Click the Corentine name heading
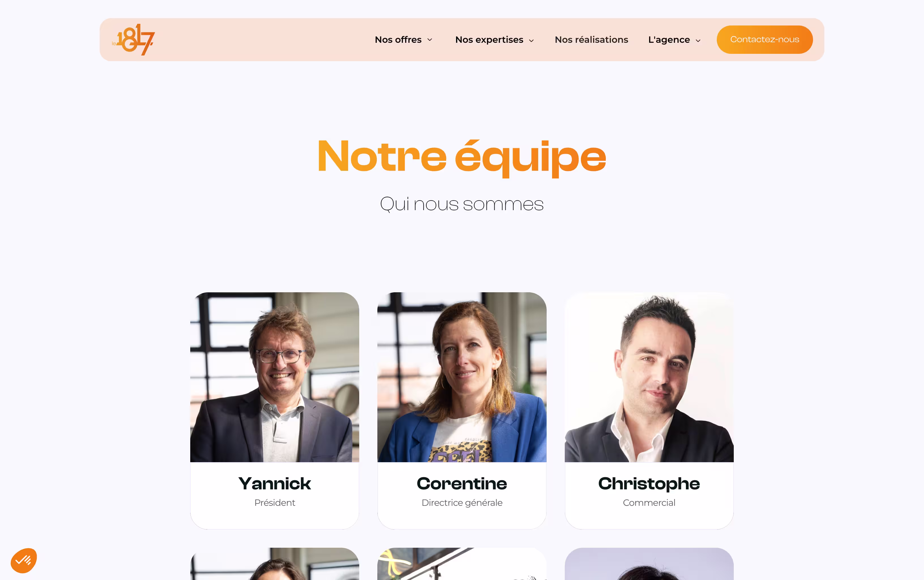 pyautogui.click(x=462, y=483)
